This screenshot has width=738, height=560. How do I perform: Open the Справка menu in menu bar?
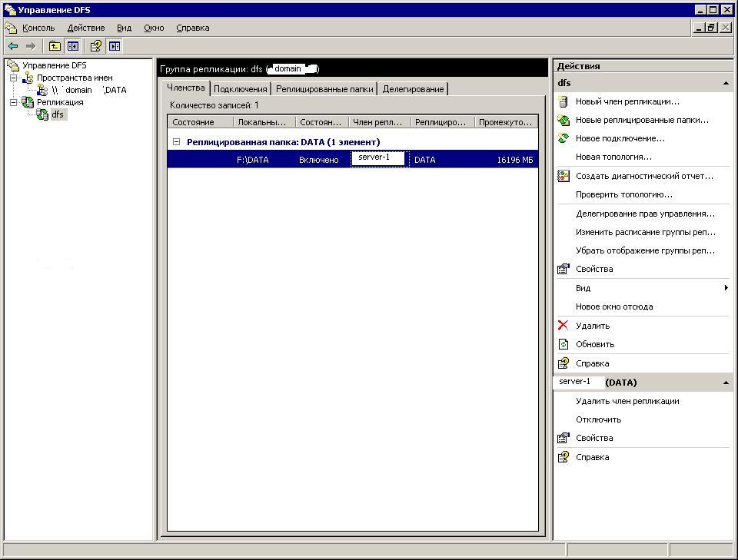coord(192,28)
